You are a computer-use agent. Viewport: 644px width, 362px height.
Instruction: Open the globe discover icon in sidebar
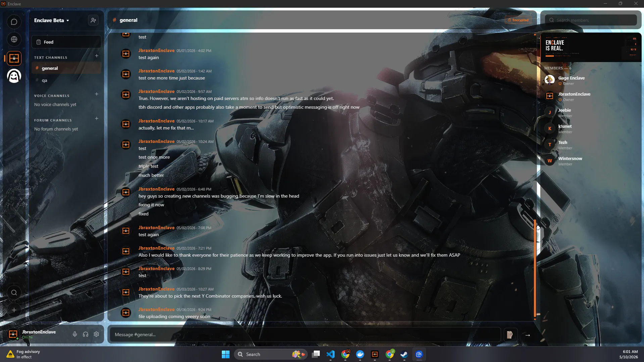[x=14, y=40]
